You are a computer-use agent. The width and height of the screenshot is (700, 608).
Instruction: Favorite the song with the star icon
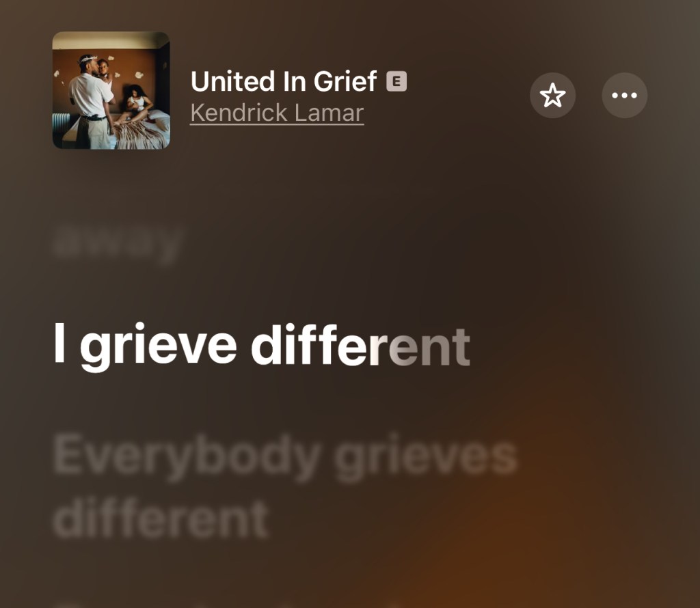click(552, 96)
